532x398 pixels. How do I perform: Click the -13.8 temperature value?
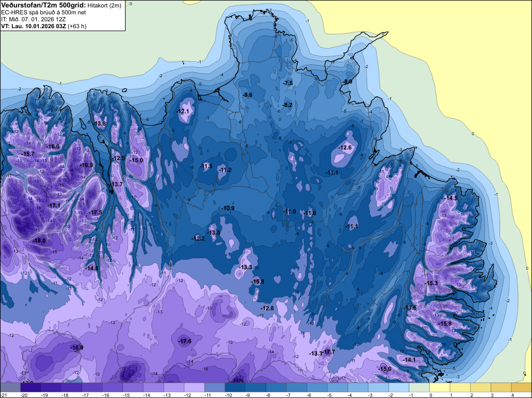pyautogui.click(x=100, y=123)
